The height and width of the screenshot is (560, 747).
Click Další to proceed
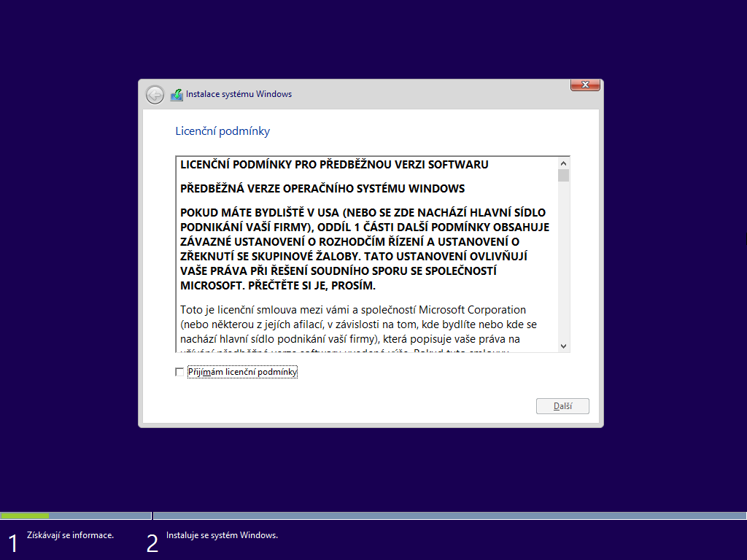pyautogui.click(x=562, y=406)
